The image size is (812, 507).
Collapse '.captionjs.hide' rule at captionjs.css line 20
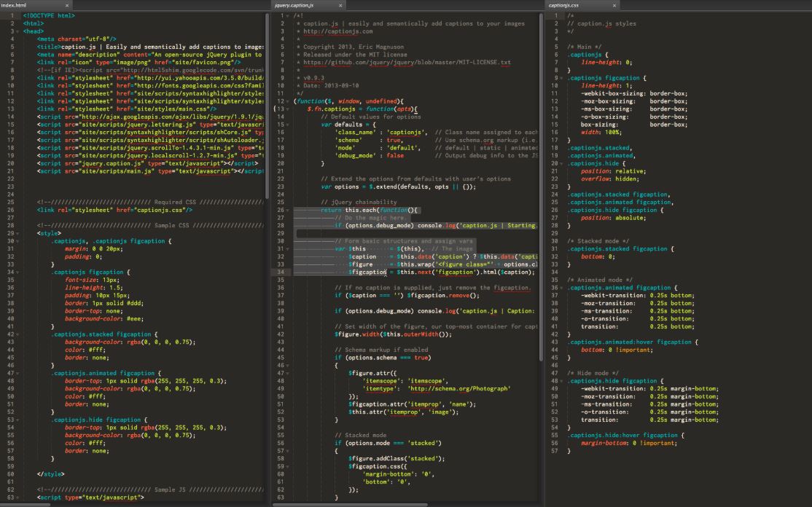tap(561, 163)
